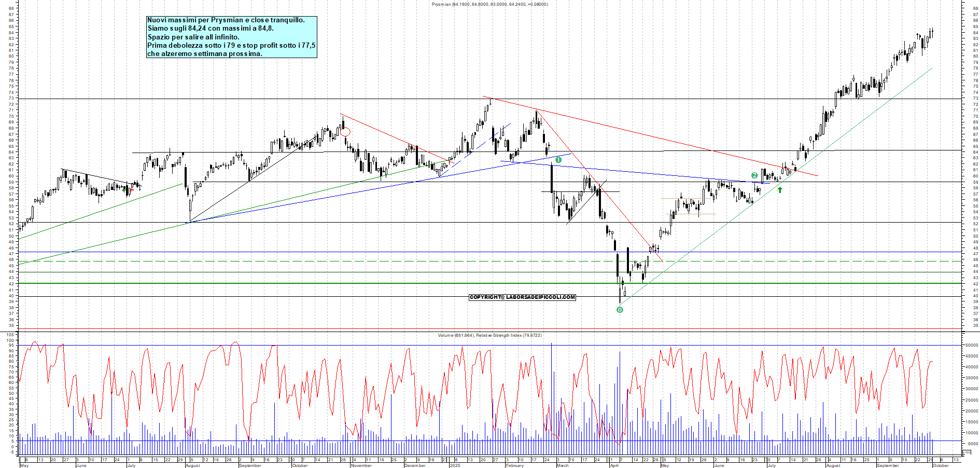Click the green circle marker labeled 0

(x=620, y=310)
